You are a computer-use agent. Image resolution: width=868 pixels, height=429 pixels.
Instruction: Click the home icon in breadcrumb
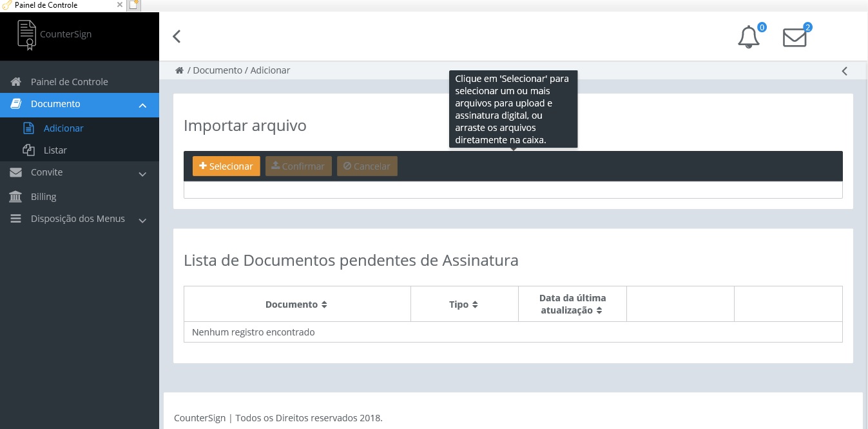click(x=180, y=70)
